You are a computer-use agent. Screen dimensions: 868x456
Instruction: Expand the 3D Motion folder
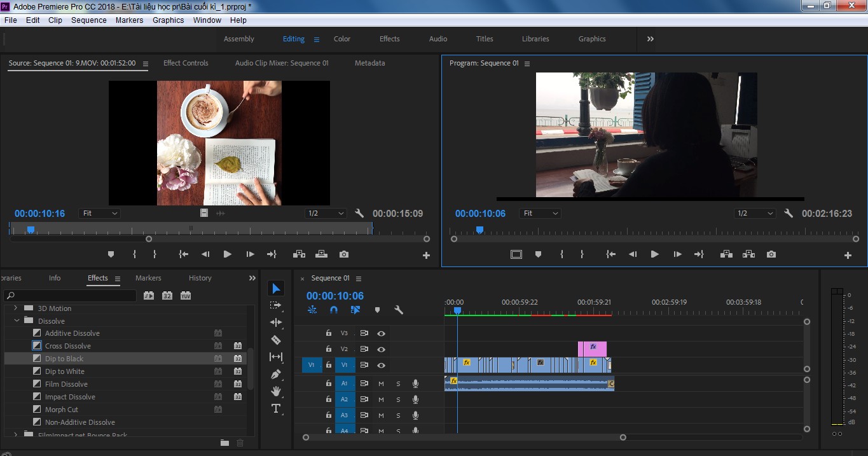tap(15, 308)
